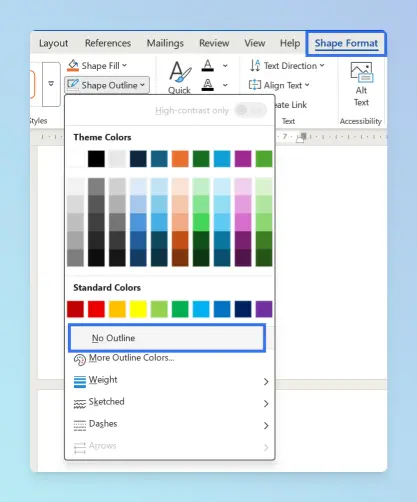Switch to the References tab

point(108,43)
